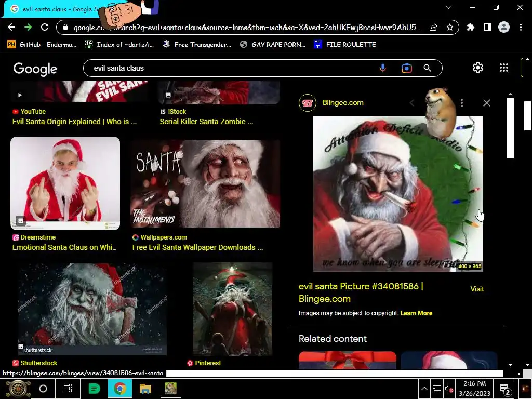The width and height of the screenshot is (532, 399).
Task: Open File Explorer from taskbar
Action: pos(145,389)
